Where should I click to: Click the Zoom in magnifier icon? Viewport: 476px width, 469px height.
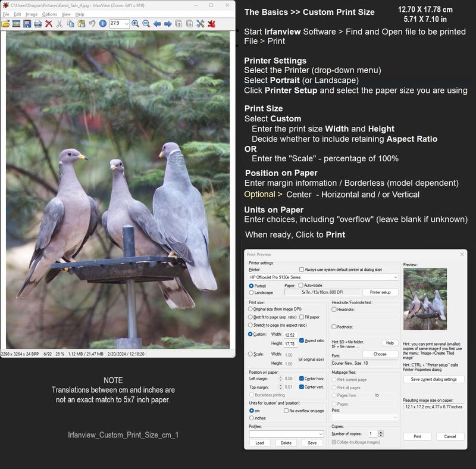tap(136, 24)
